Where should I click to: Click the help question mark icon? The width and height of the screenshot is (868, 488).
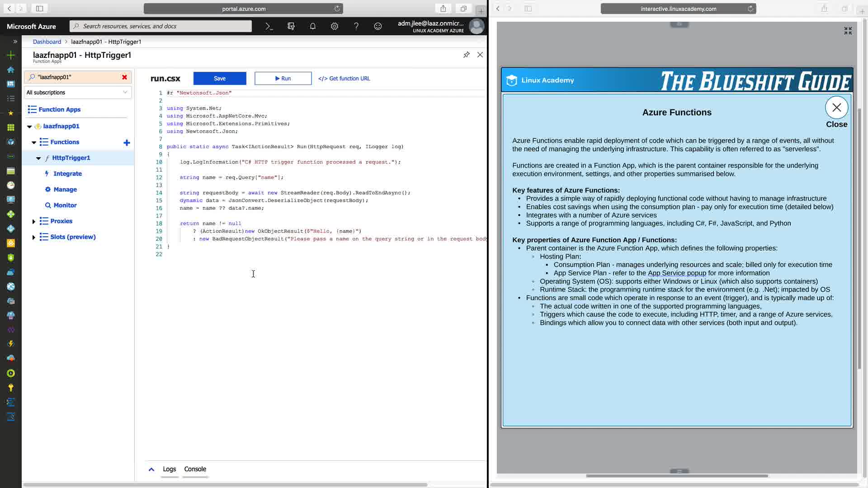tap(356, 26)
